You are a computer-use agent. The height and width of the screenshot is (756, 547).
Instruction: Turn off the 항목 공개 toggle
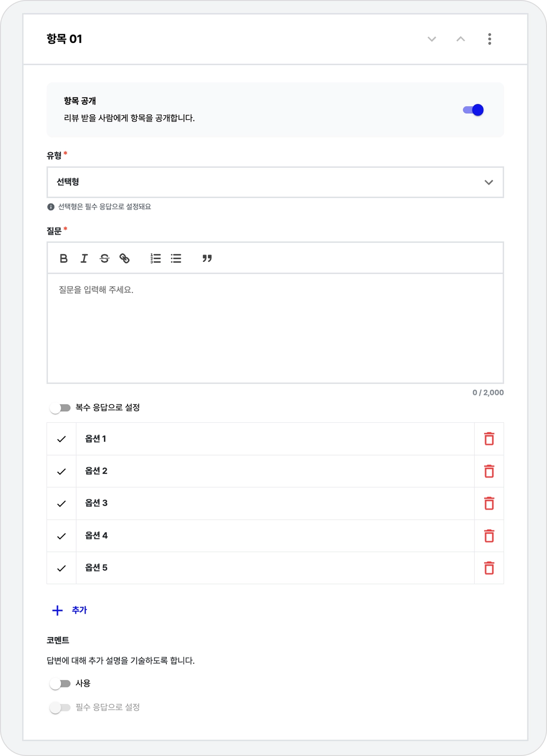[473, 110]
